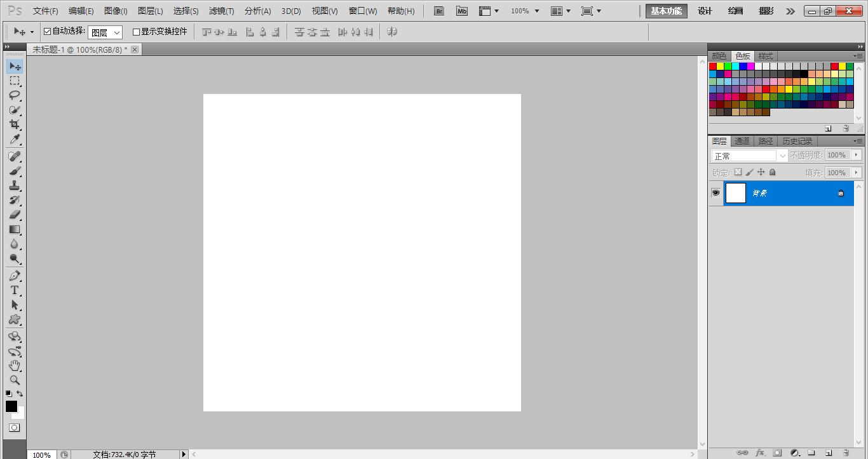This screenshot has height=459, width=868.
Task: Select the Zoom tool in toolbox
Action: pyautogui.click(x=14, y=380)
